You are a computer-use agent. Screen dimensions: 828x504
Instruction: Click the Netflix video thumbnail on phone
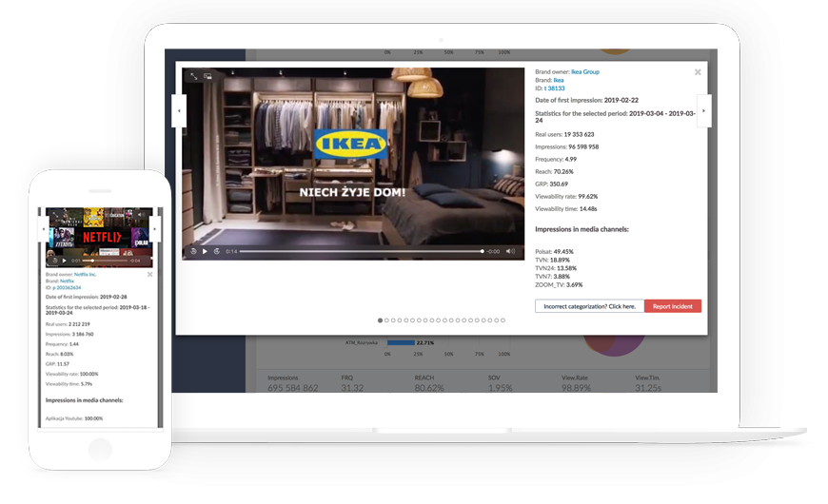pyautogui.click(x=99, y=237)
